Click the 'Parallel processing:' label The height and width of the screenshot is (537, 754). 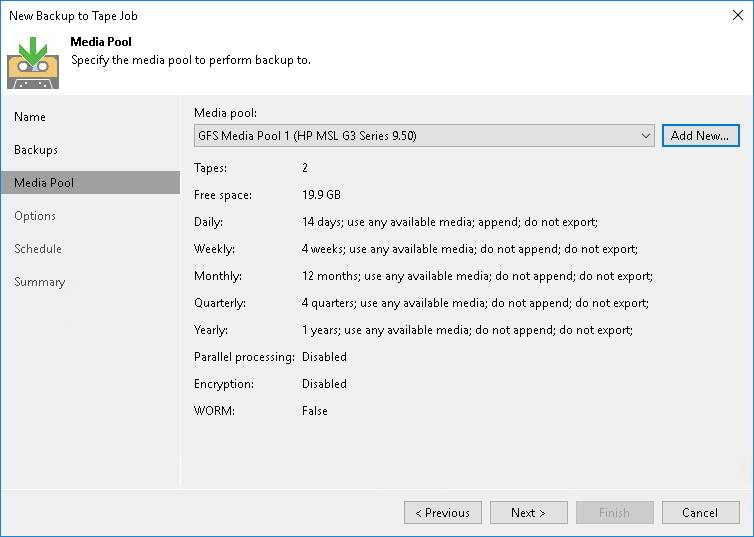[244, 357]
